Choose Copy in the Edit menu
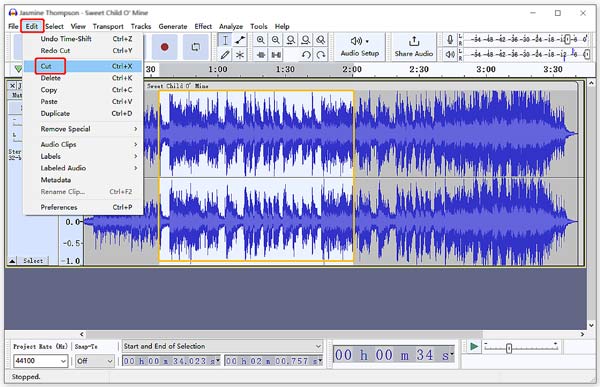The height and width of the screenshot is (387, 600). coord(83,90)
